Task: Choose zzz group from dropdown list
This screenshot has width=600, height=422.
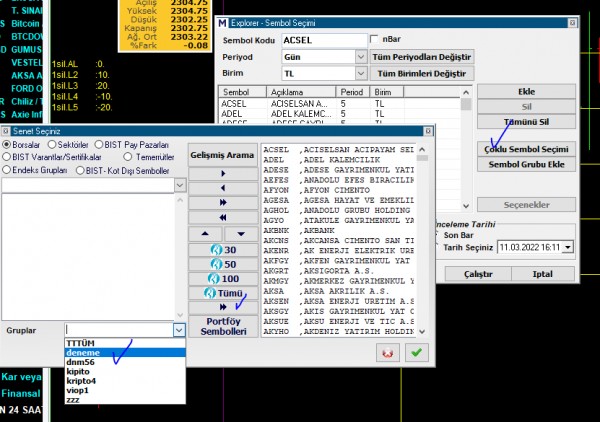Action: (125, 400)
